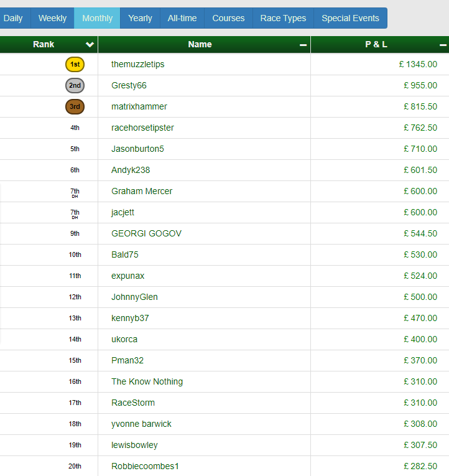Click the £ 370.00 profit value
This screenshot has height=476, width=449.
(x=420, y=361)
